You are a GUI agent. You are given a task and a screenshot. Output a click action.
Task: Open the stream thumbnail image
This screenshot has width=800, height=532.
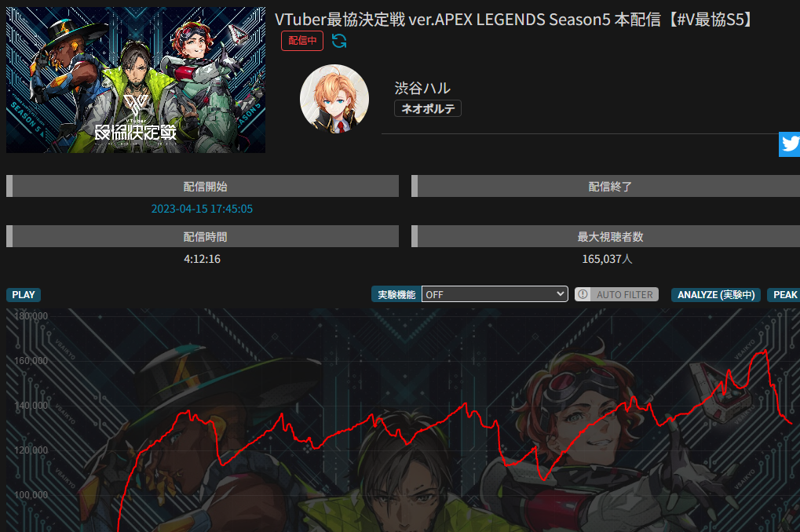(x=136, y=80)
